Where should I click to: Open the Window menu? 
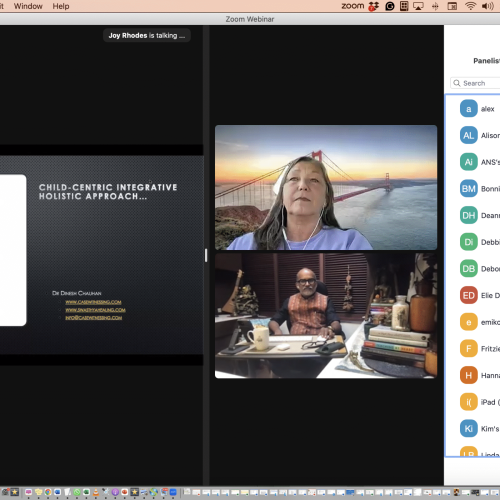point(28,6)
